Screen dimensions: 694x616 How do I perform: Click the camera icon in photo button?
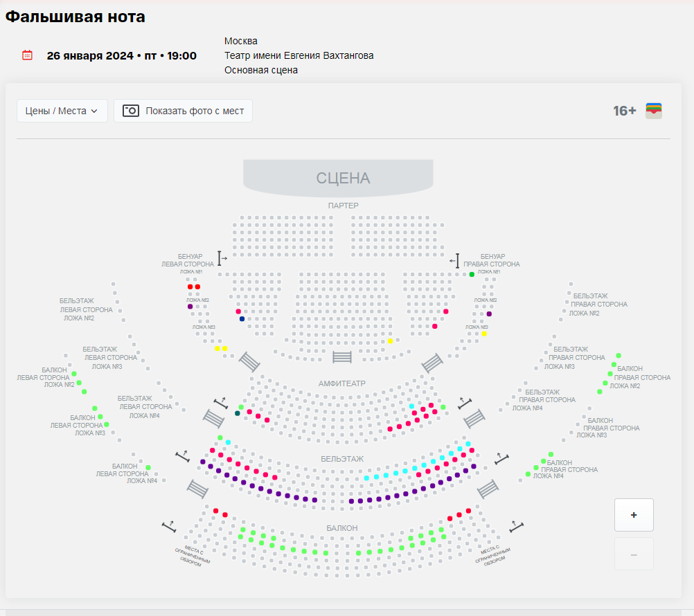(131, 111)
